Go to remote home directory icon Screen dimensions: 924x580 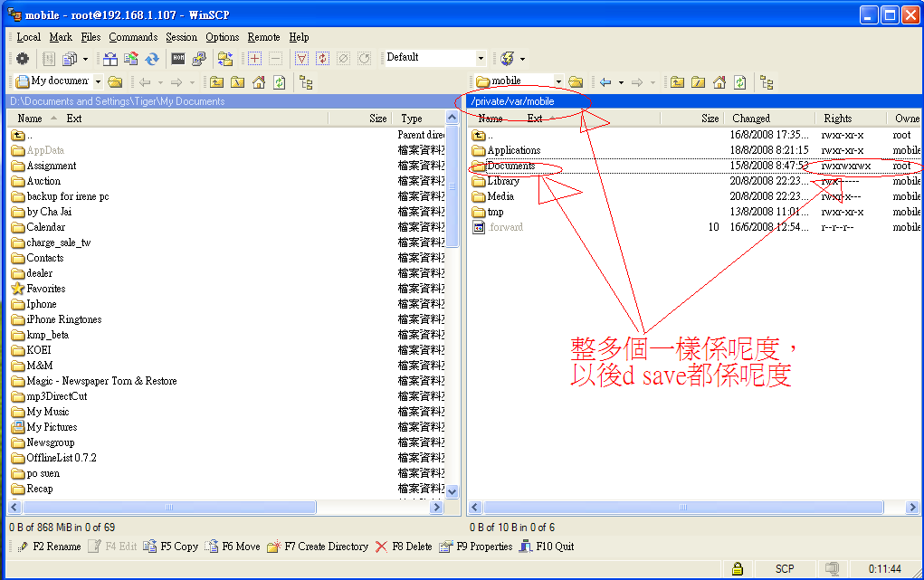coord(719,82)
